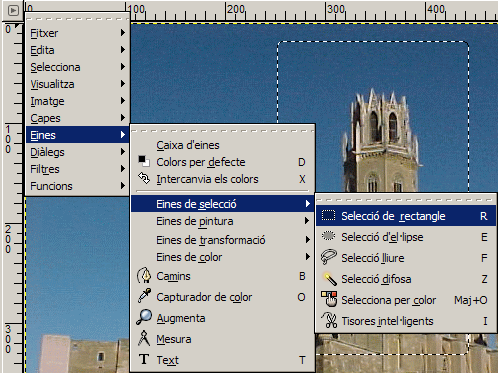Pick the fuzzy selection wand icon
The height and width of the screenshot is (373, 498).
[330, 279]
